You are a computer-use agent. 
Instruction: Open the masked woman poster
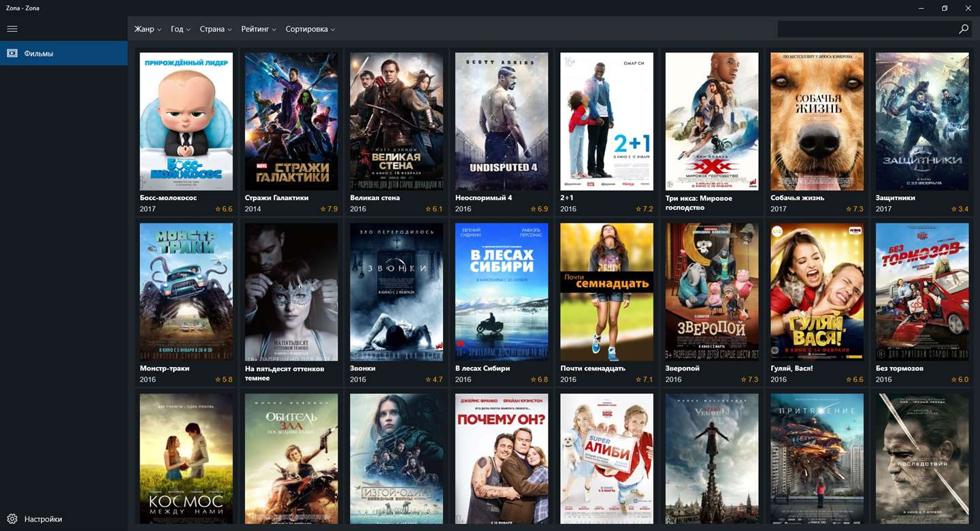[291, 292]
